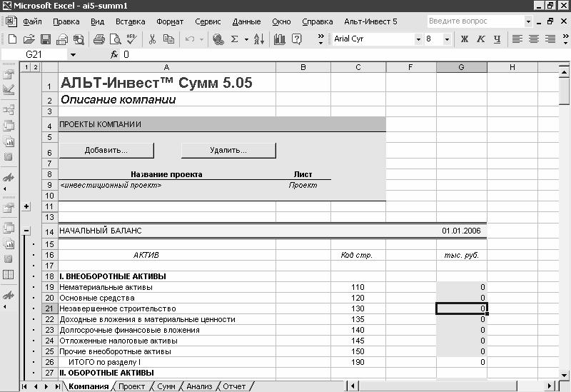Viewport: 571px width, 392px height.
Task: Sort ascending with the A-Я icon
Action: click(x=259, y=39)
